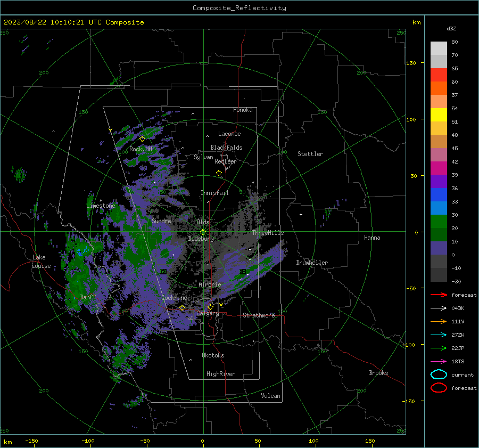Click the yellow diamond marker west of Calgary

[x=183, y=307]
